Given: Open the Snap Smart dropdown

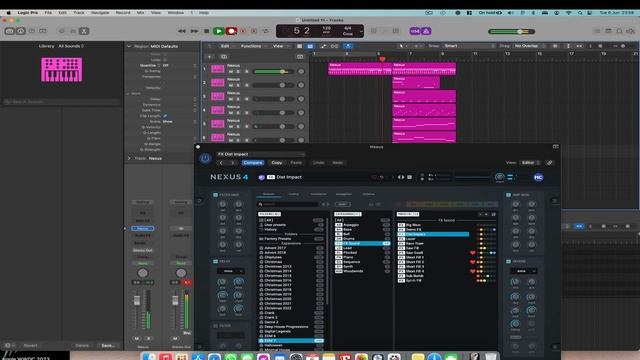Looking at the screenshot, I should point(469,46).
